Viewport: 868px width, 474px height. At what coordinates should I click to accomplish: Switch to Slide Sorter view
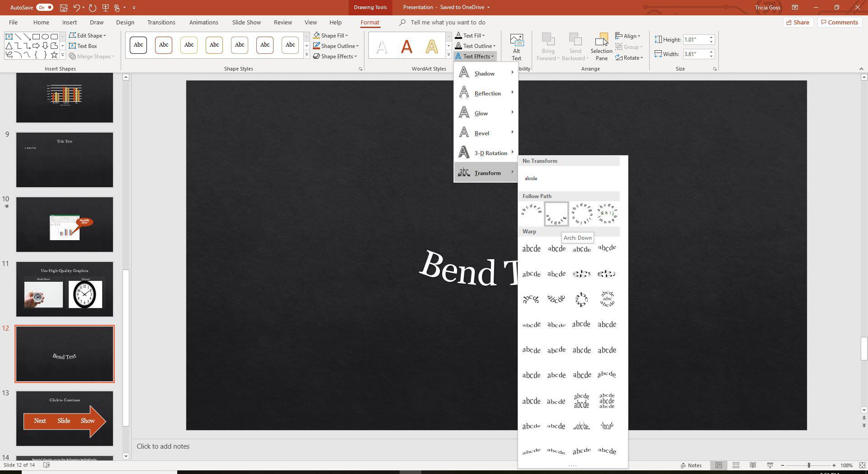736,465
